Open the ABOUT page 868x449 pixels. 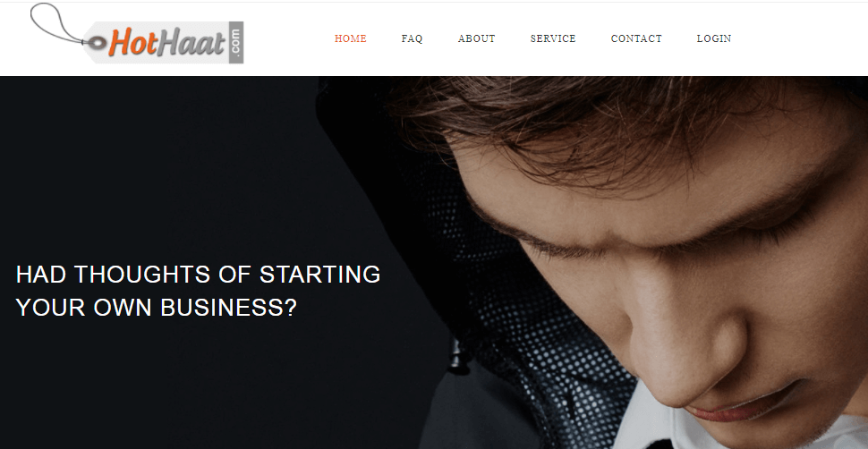(x=477, y=38)
